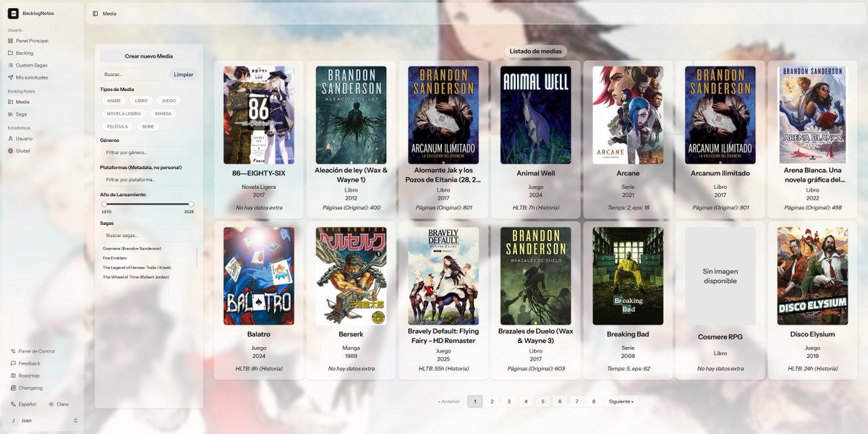Select The Wheel of Time saga
The height and width of the screenshot is (434, 868).
[x=137, y=277]
